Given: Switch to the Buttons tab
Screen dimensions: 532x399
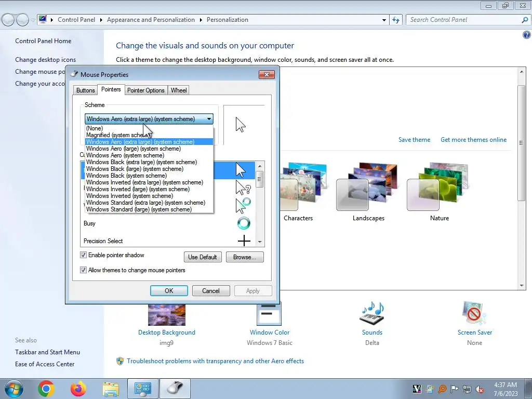Looking at the screenshot, I should tap(86, 90).
